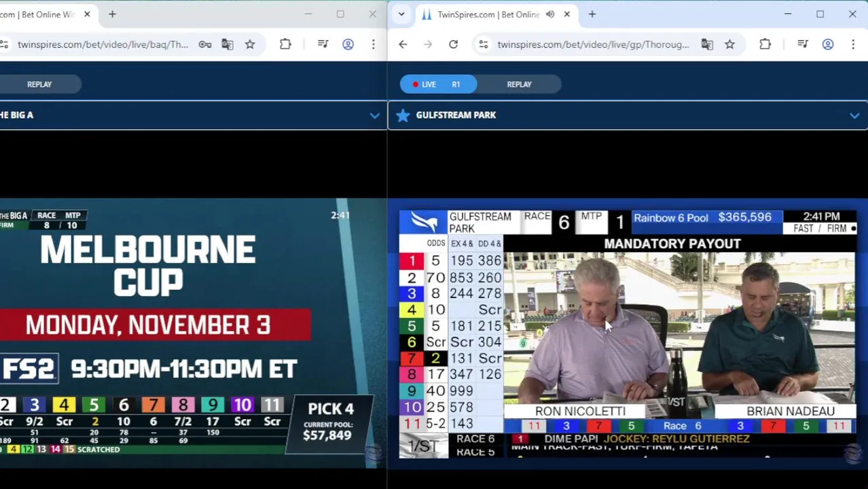Image resolution: width=868 pixels, height=489 pixels.
Task: Click the 'PICK 4' pool label
Action: (x=331, y=409)
